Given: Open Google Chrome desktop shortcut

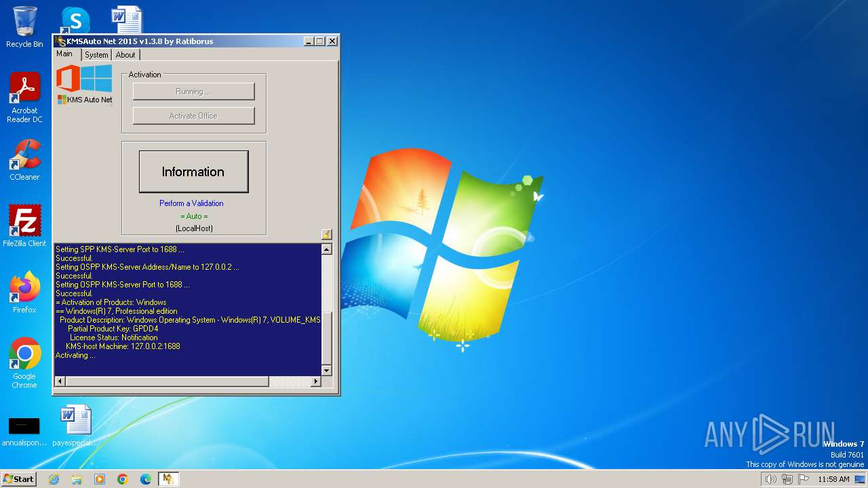Looking at the screenshot, I should tap(24, 363).
